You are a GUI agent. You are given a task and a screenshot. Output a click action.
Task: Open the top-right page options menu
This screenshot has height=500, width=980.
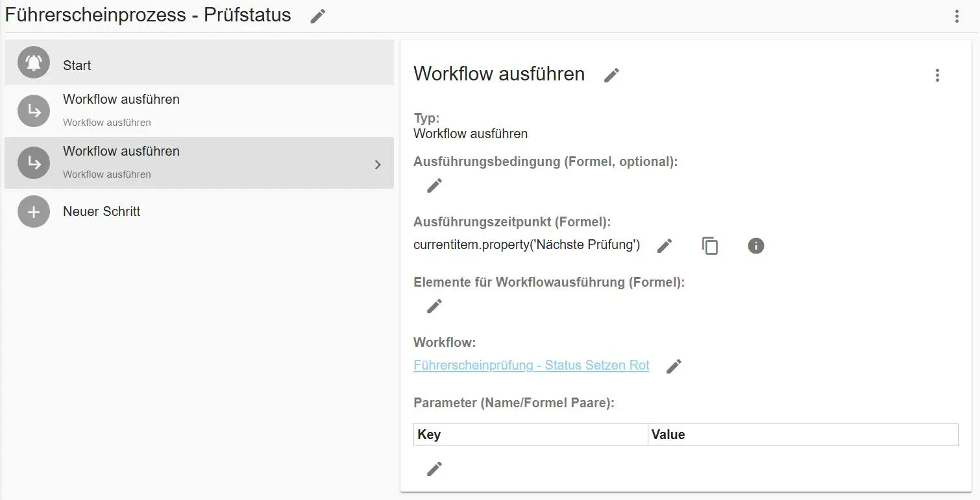coord(956,16)
